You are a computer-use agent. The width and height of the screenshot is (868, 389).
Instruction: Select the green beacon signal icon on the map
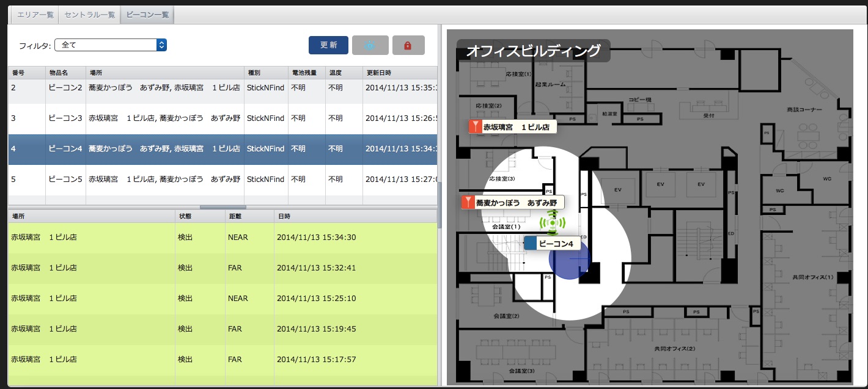[x=553, y=224]
